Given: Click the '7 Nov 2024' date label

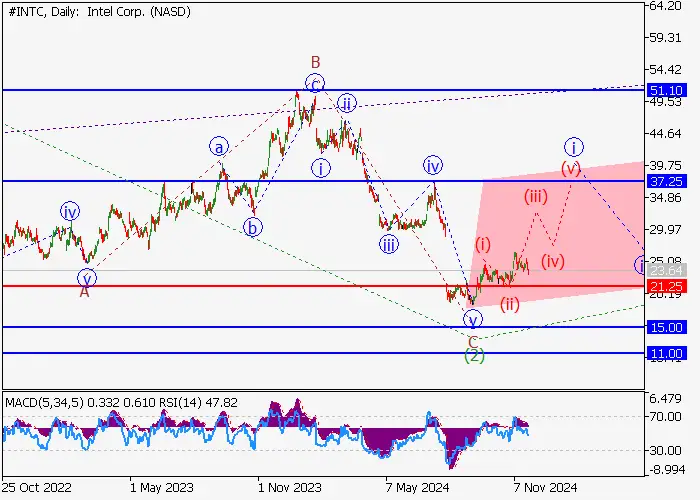Looking at the screenshot, I should [x=546, y=487].
